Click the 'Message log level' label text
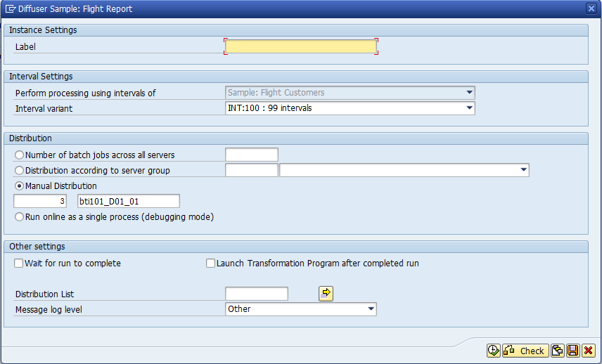The height and width of the screenshot is (364, 602). coord(49,309)
